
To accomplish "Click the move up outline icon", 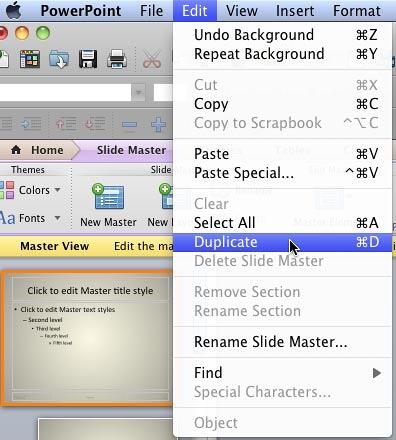I will tap(66, 124).
